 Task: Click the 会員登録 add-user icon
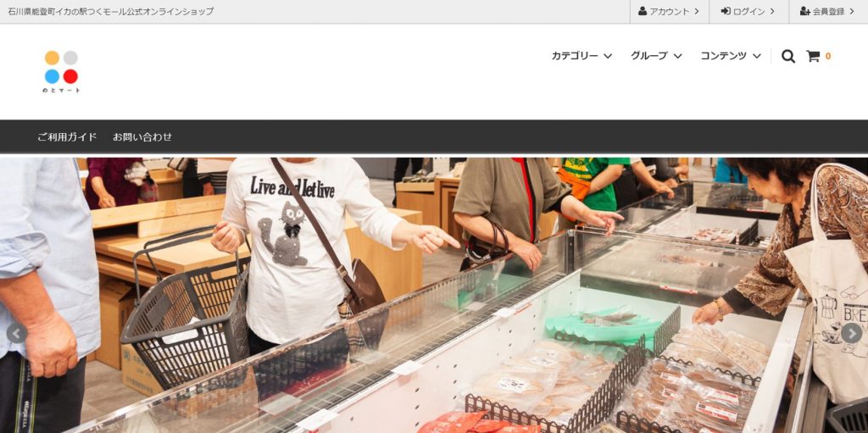pyautogui.click(x=805, y=11)
